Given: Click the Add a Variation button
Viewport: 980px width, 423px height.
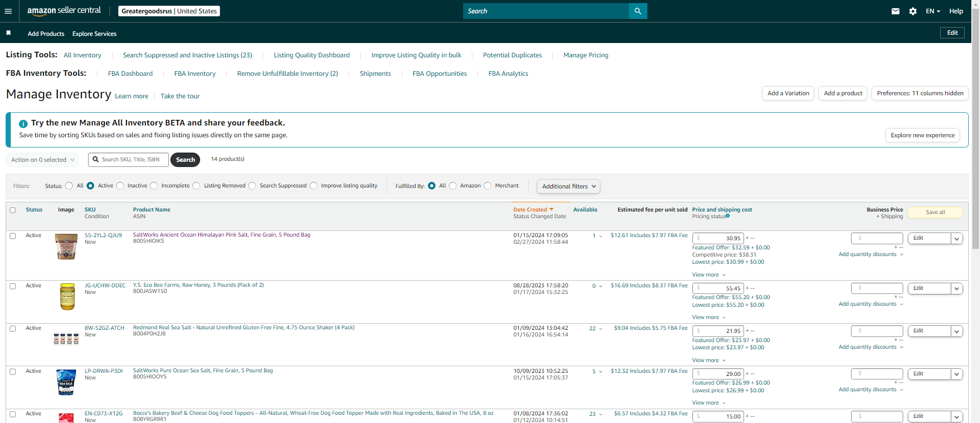Looking at the screenshot, I should [x=788, y=93].
